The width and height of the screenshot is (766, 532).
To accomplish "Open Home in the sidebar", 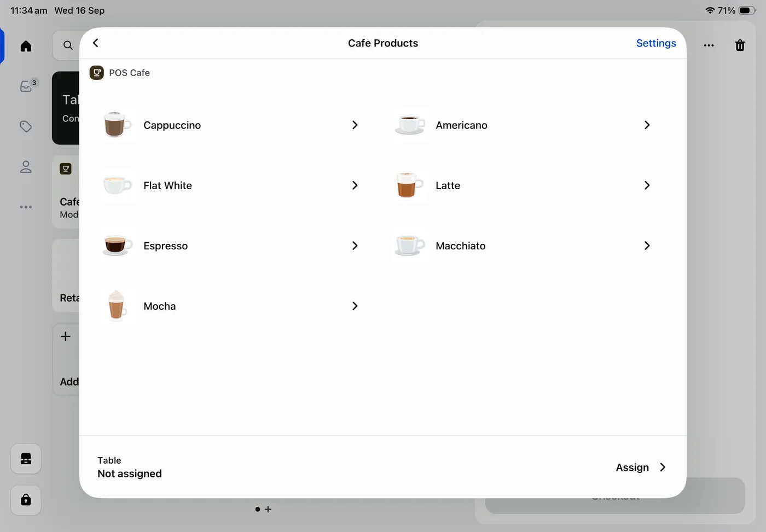I will pyautogui.click(x=26, y=46).
